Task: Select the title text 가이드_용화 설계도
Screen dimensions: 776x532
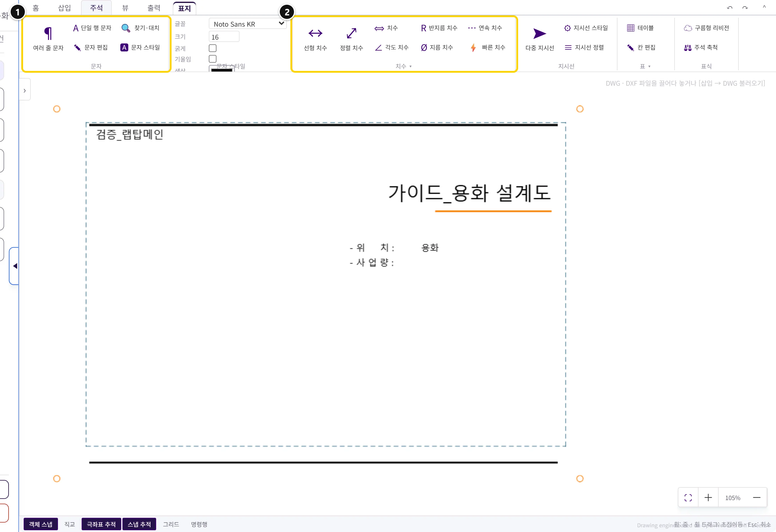Action: coord(469,193)
